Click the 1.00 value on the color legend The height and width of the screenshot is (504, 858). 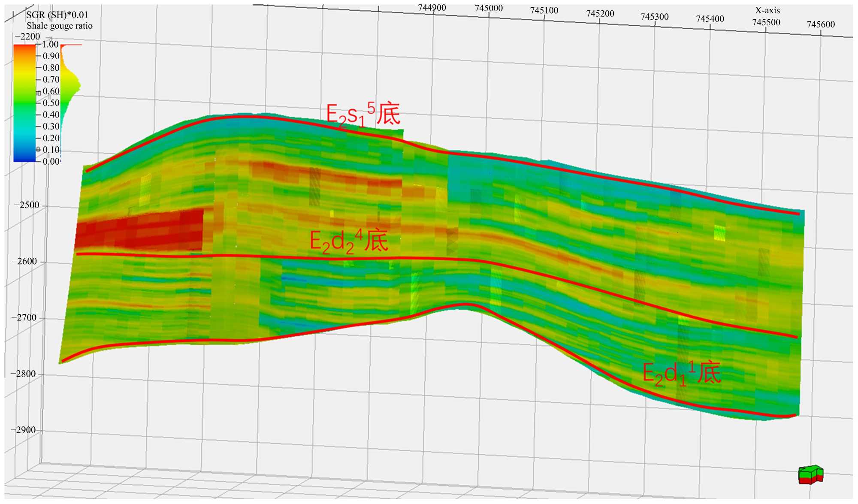tap(51, 44)
